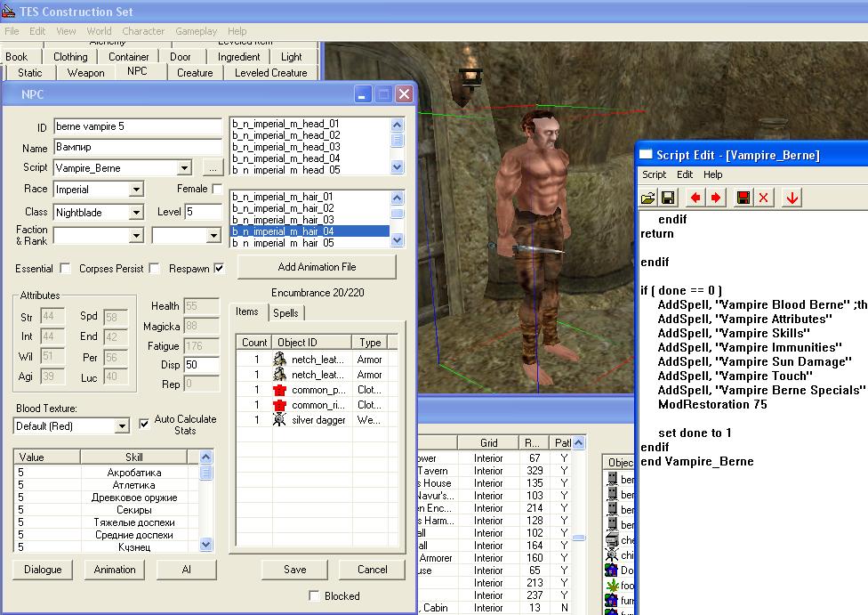
Task: Click the script browse ellipsis button
Action: pos(213,167)
